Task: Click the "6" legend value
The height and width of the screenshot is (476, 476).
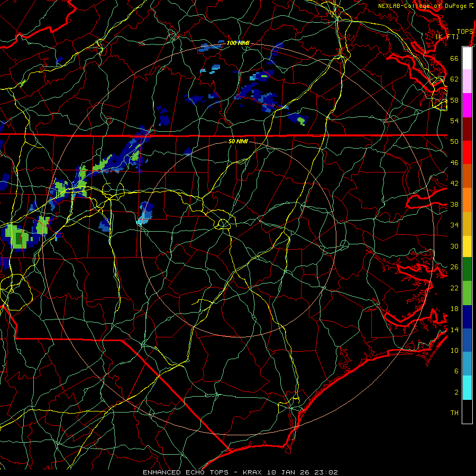Action: pyautogui.click(x=456, y=371)
